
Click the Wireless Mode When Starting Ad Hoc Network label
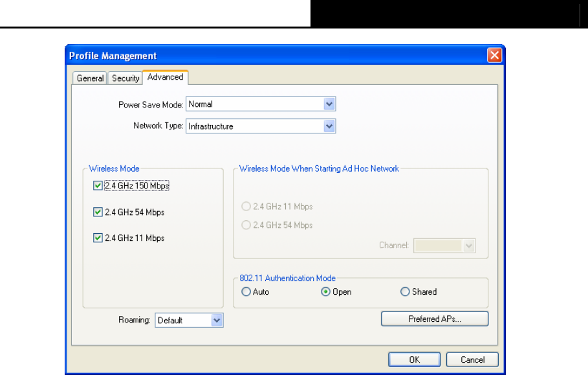319,168
